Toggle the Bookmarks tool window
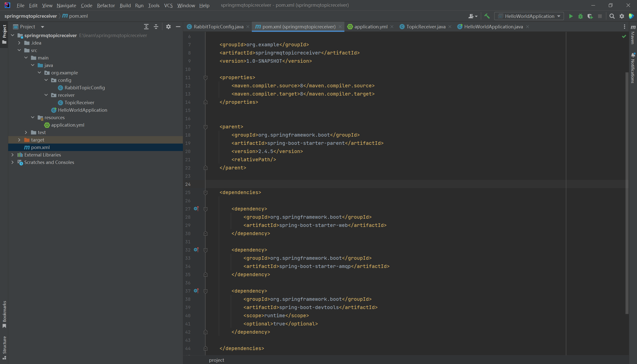Image resolution: width=637 pixels, height=364 pixels. (4, 314)
